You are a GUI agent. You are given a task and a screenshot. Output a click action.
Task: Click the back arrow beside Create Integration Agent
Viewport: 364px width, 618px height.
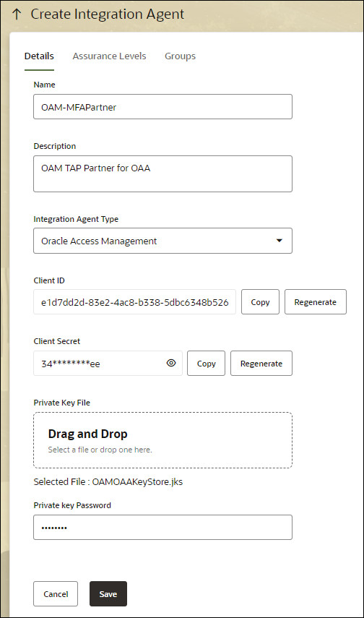[x=16, y=14]
